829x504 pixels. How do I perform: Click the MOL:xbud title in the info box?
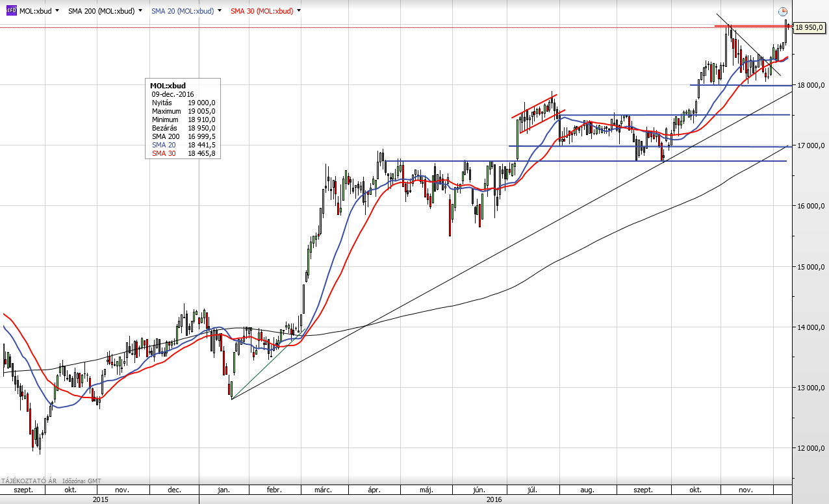click(168, 86)
